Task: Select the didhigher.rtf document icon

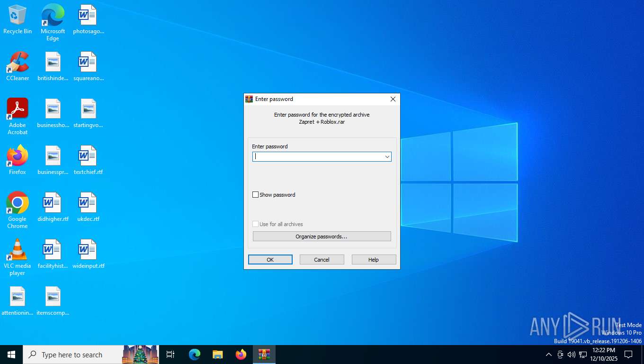Action: click(x=53, y=207)
